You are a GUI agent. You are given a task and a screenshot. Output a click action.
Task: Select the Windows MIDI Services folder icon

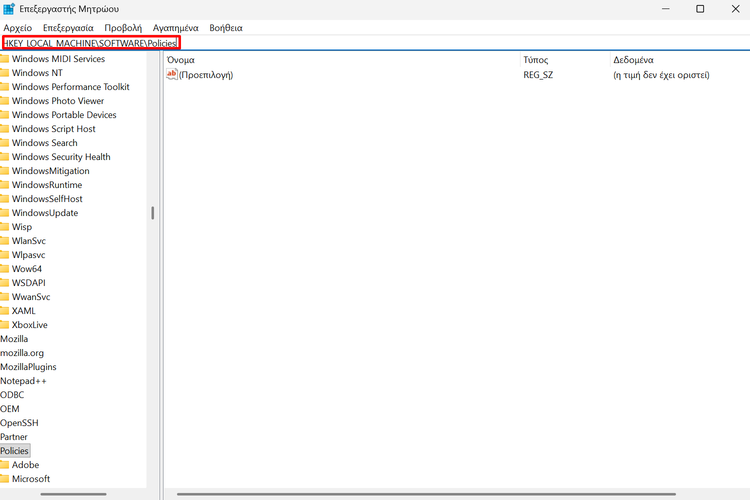(x=4, y=59)
